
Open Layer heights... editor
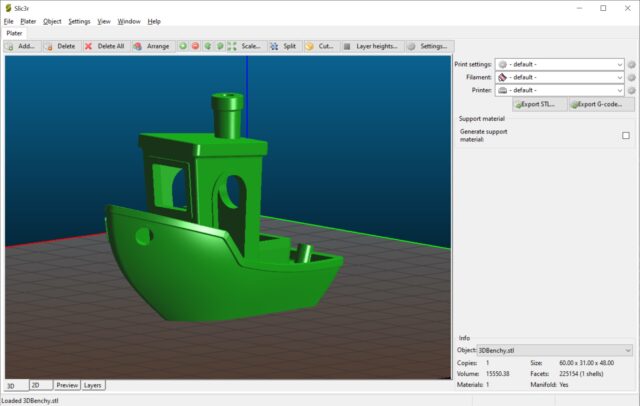pyautogui.click(x=371, y=46)
